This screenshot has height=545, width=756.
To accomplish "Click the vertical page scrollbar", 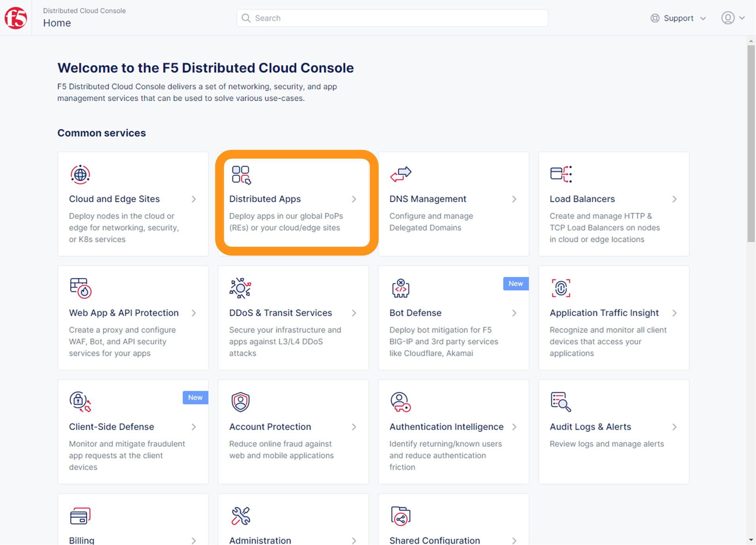I will pyautogui.click(x=751, y=144).
